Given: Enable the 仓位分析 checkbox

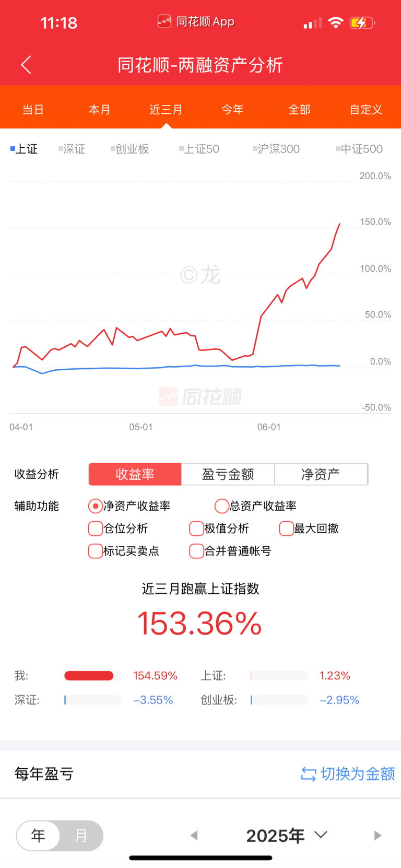Looking at the screenshot, I should click(x=96, y=529).
